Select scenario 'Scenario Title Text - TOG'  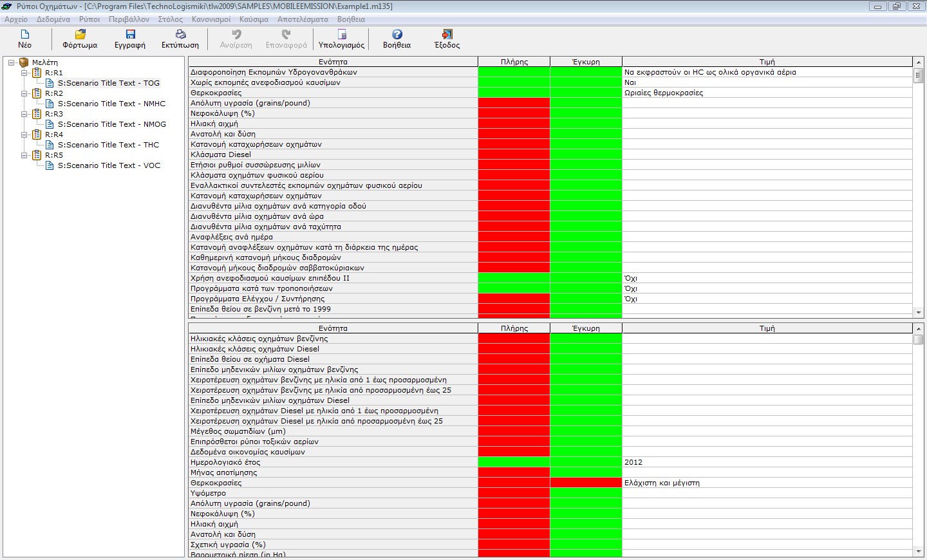pos(108,83)
